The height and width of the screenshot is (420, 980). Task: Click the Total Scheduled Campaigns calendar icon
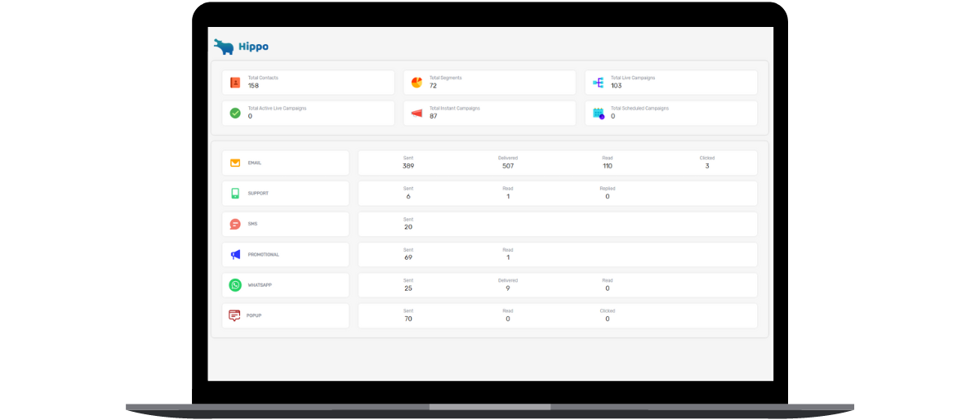coord(599,114)
